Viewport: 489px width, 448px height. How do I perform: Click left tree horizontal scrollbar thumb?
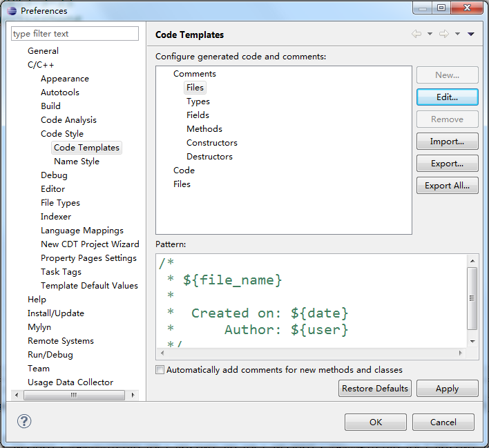74,395
